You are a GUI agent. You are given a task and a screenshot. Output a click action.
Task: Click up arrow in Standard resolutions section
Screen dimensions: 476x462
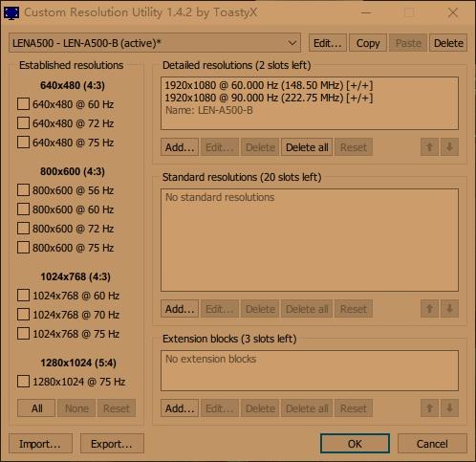click(429, 308)
